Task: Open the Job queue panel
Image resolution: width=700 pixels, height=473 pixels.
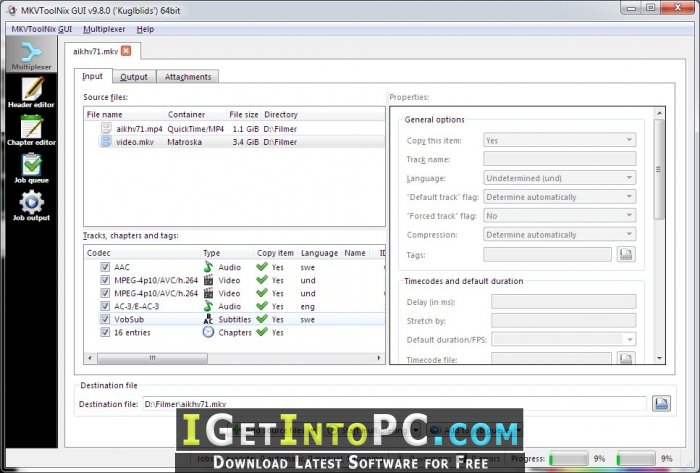Action: point(32,168)
